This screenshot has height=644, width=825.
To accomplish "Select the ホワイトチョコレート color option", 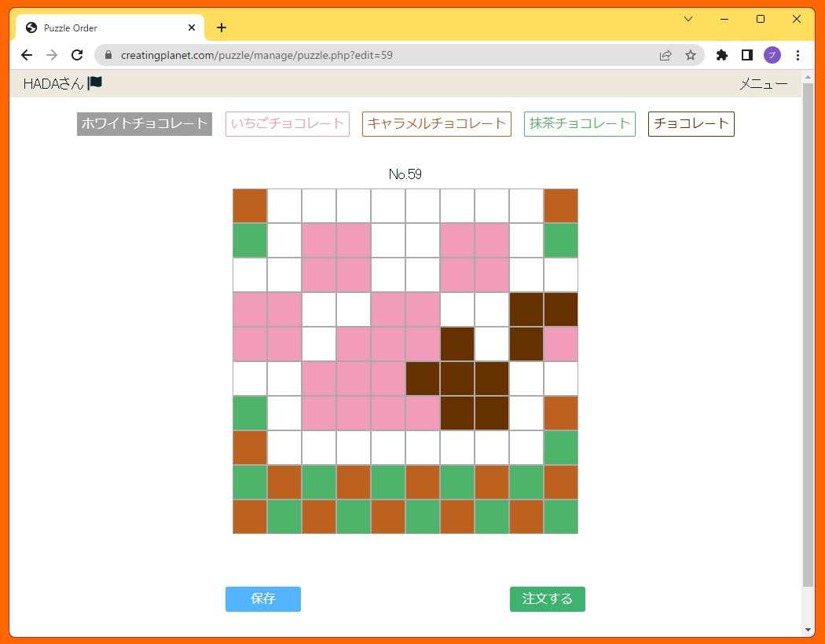I will click(x=145, y=123).
